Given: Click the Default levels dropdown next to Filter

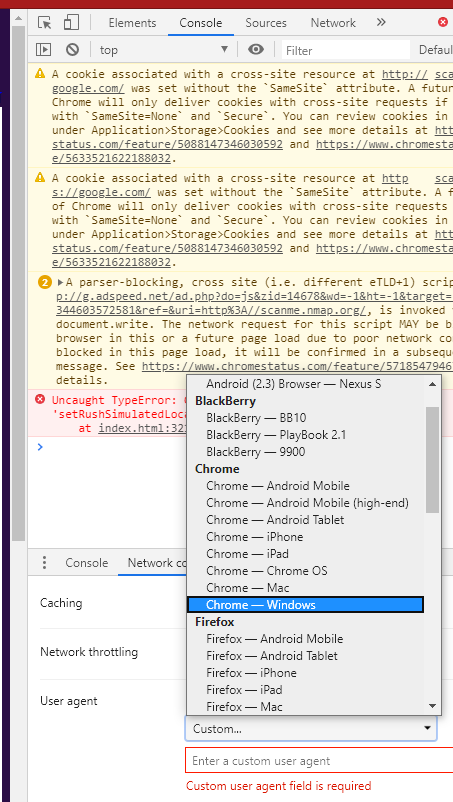Looking at the screenshot, I should (436, 50).
